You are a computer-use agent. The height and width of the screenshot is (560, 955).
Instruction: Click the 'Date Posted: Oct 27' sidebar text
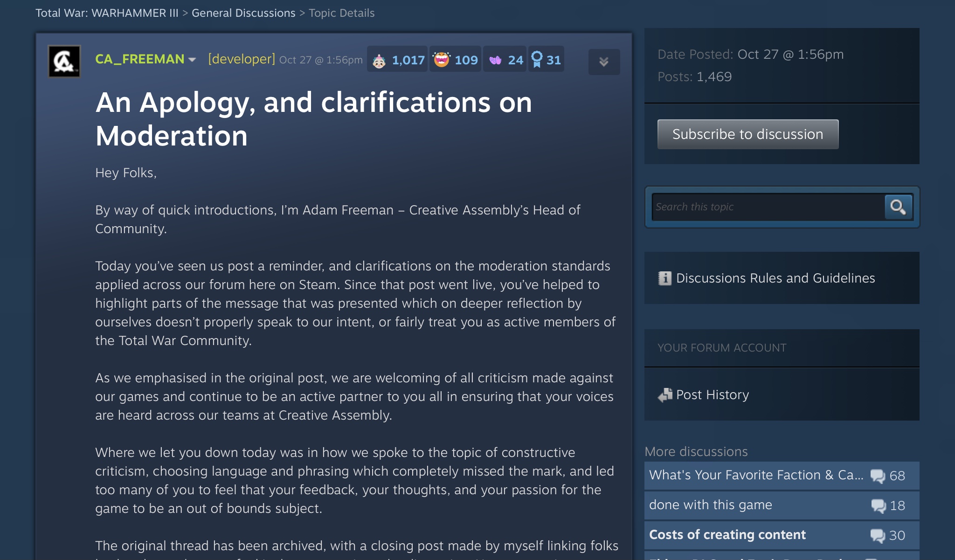pyautogui.click(x=751, y=55)
